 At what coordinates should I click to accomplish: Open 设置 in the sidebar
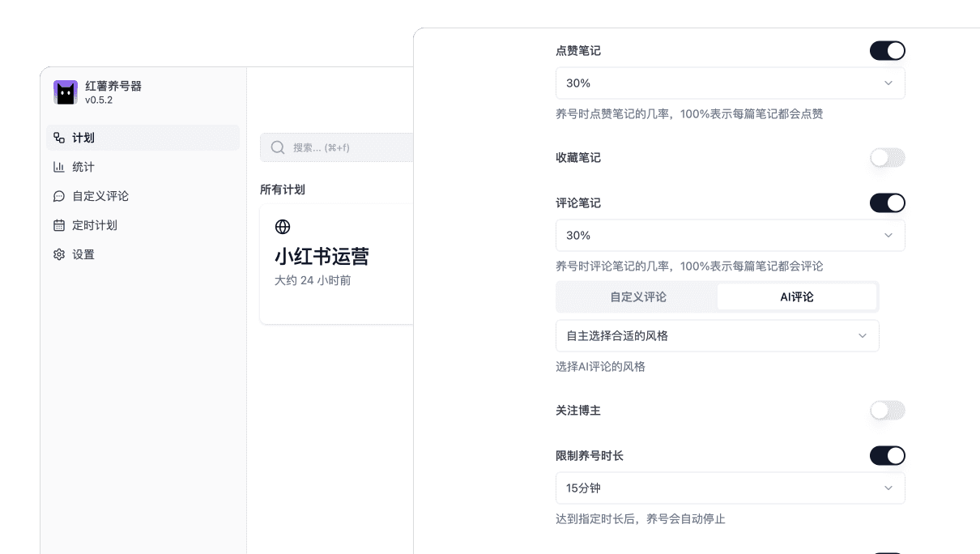coord(143,254)
